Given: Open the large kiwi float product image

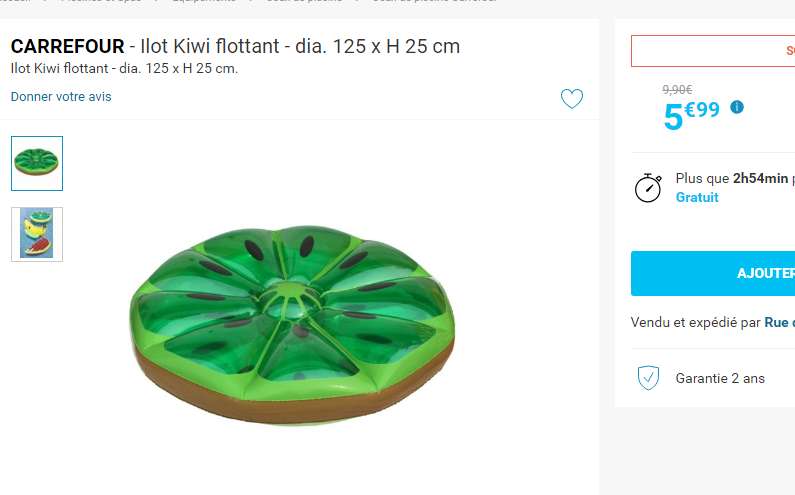Looking at the screenshot, I should [x=292, y=325].
